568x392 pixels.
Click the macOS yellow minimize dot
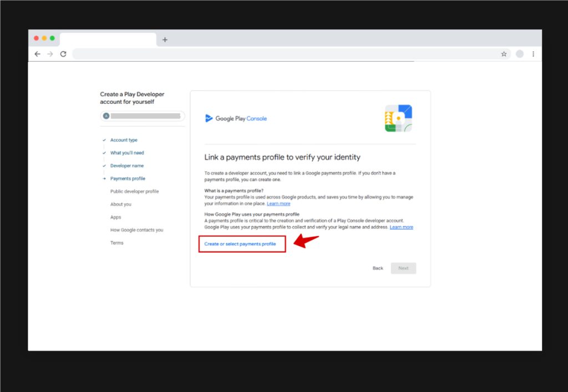click(44, 38)
